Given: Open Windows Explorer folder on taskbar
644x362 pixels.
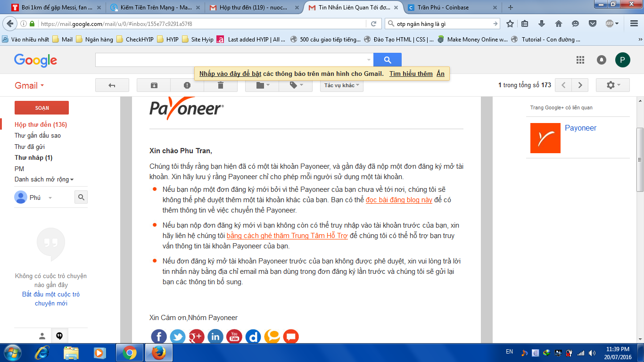Looking at the screenshot, I should click(x=71, y=353).
